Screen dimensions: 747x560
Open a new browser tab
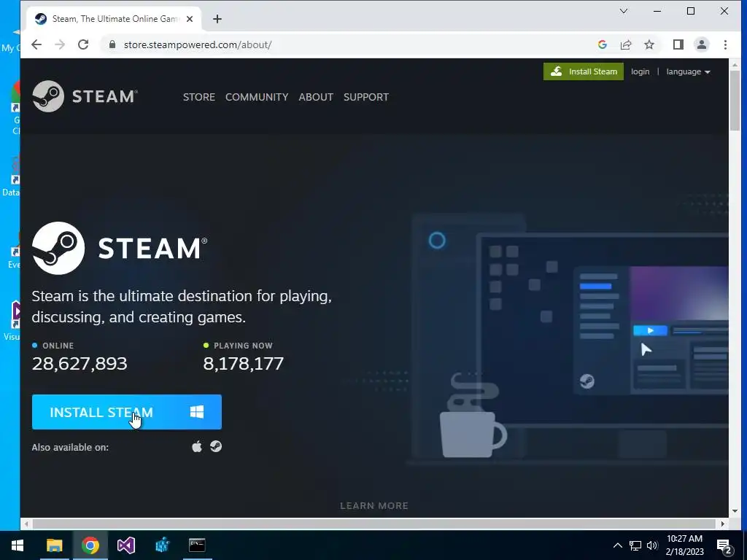[x=217, y=19]
